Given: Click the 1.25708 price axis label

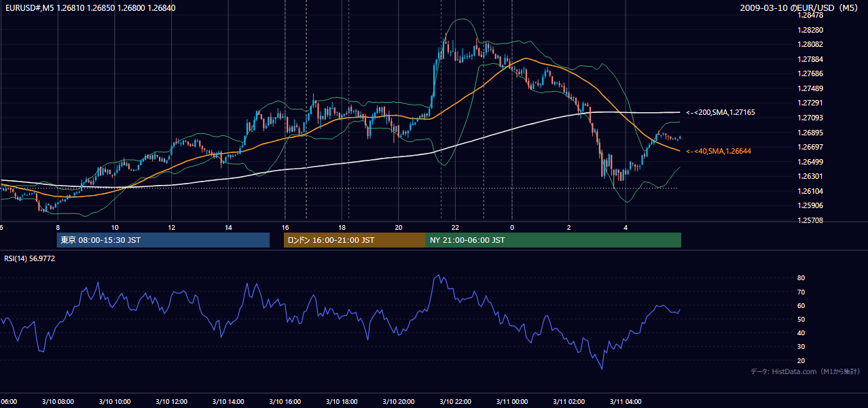Looking at the screenshot, I should (810, 220).
